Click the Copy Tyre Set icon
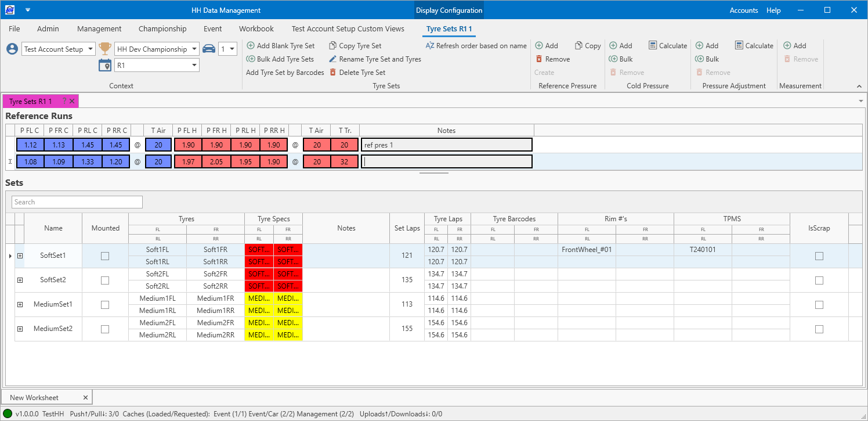The image size is (868, 421). click(x=332, y=46)
